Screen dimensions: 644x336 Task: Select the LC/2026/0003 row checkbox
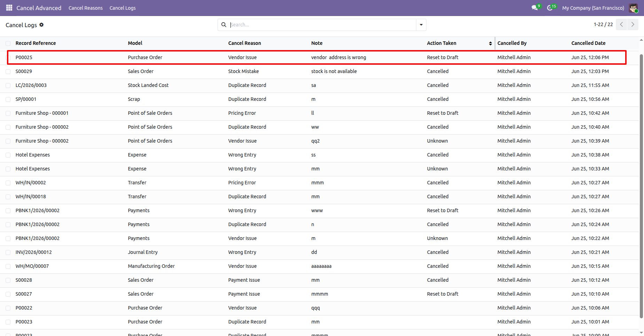tap(8, 85)
